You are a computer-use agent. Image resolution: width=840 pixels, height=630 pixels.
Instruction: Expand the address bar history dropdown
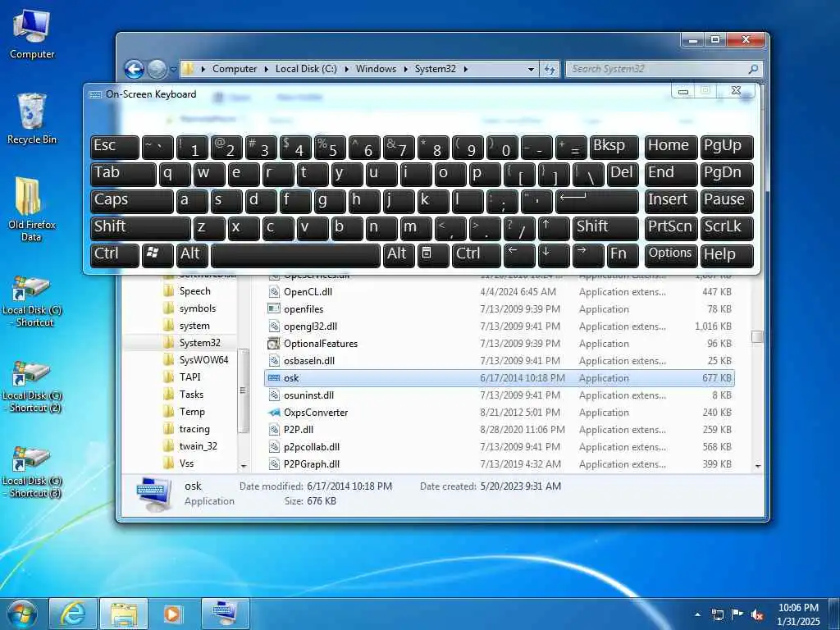point(531,69)
